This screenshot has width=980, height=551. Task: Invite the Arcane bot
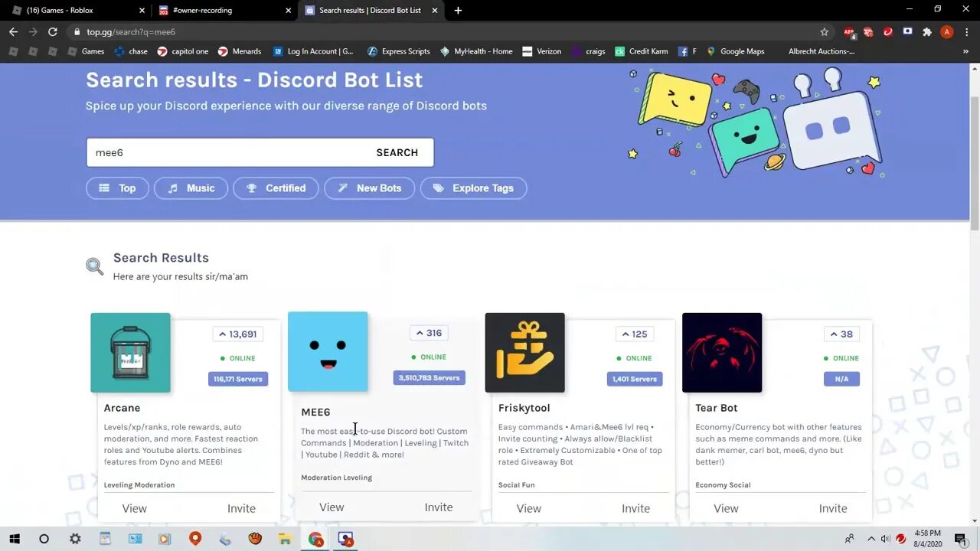click(x=241, y=508)
